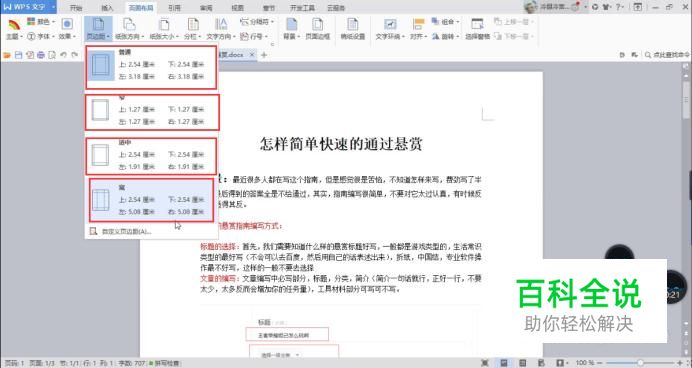Add a new document tab with plus
The width and height of the screenshot is (692, 368).
pos(264,55)
